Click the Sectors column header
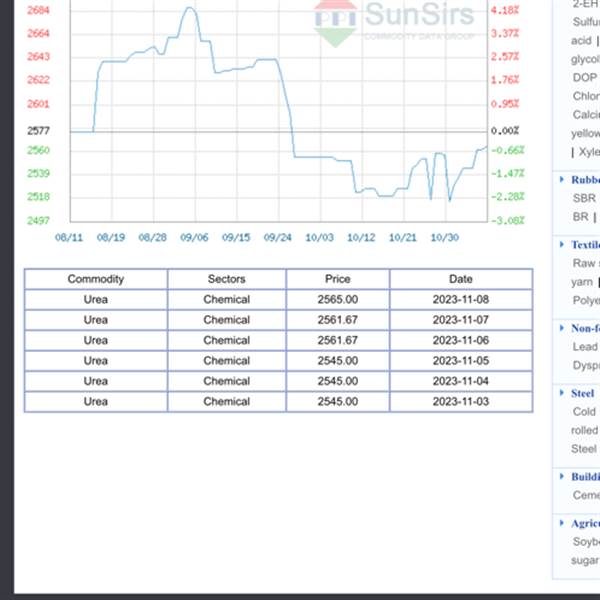The image size is (600, 600). (x=227, y=279)
